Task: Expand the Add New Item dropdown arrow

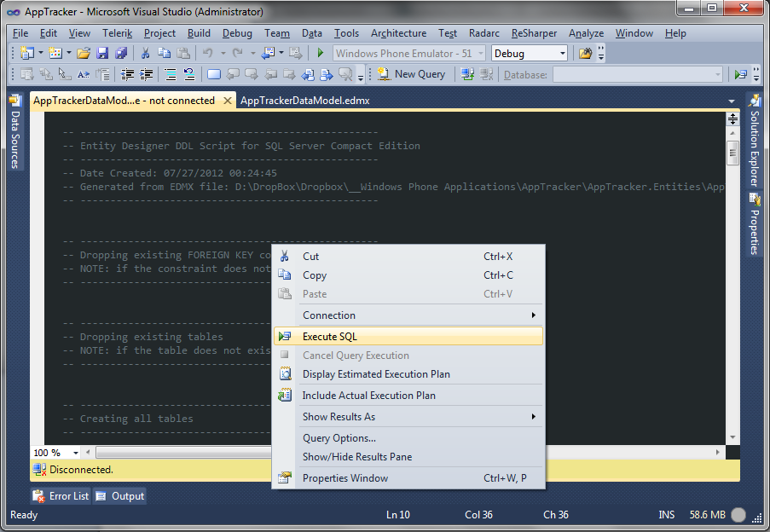Action: 69,53
